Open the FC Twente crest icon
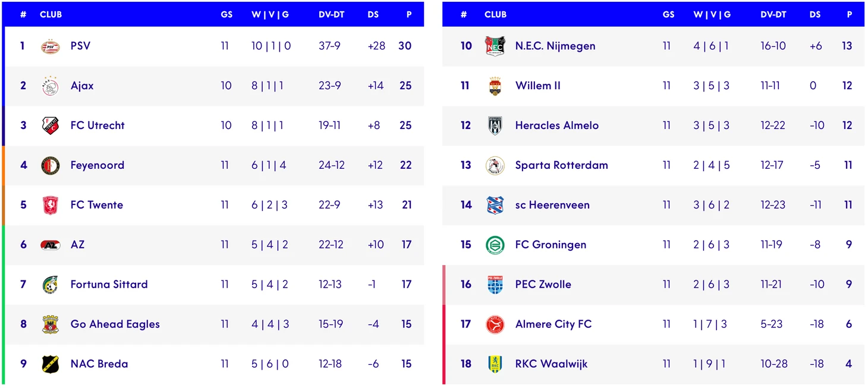 click(x=51, y=205)
